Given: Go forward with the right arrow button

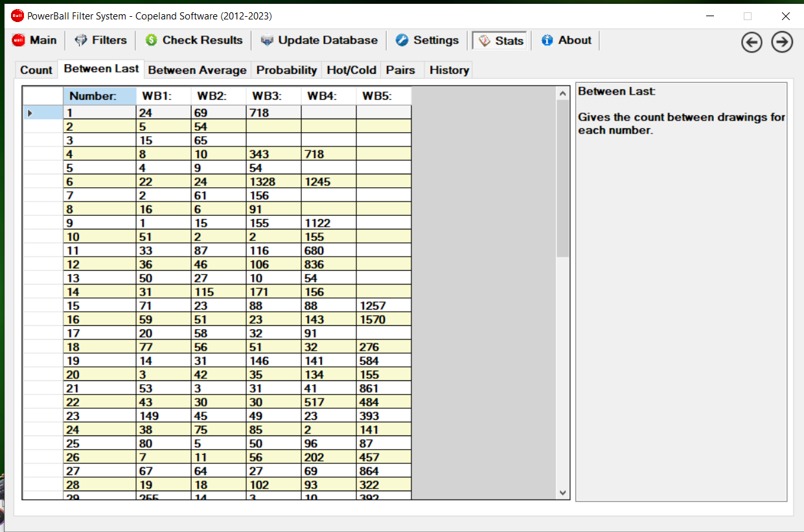Looking at the screenshot, I should point(782,42).
